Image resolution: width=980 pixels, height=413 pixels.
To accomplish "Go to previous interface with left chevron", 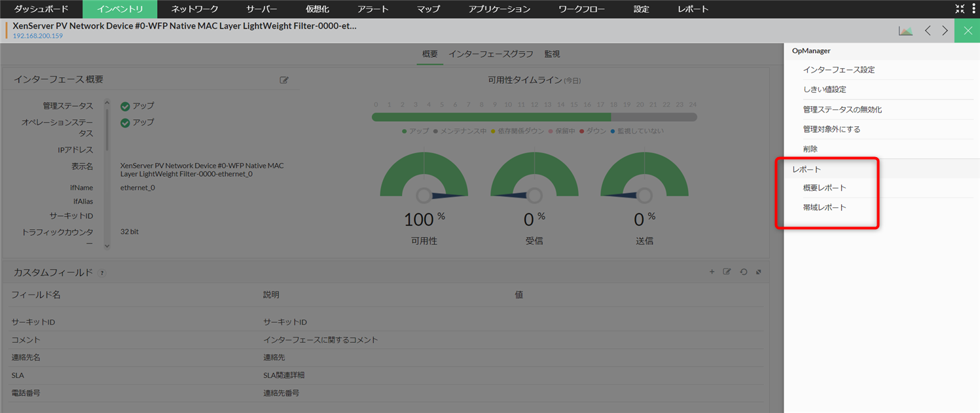I will point(928,31).
